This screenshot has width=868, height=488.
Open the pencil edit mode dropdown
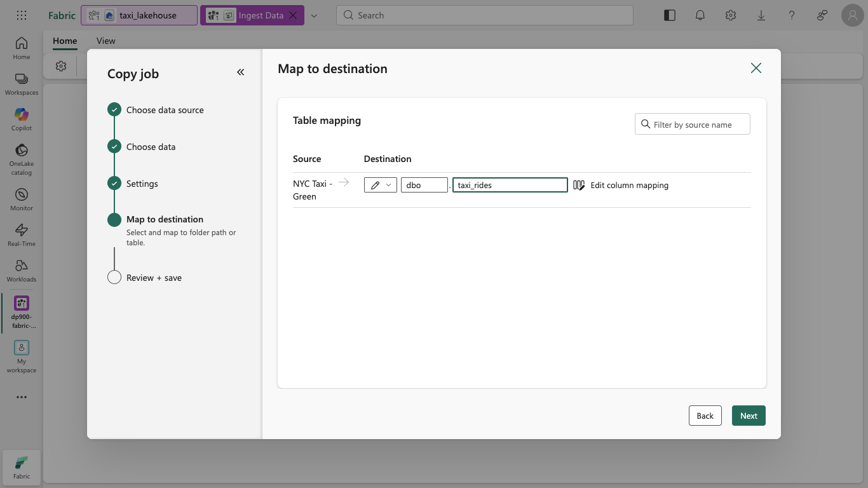[x=381, y=185]
